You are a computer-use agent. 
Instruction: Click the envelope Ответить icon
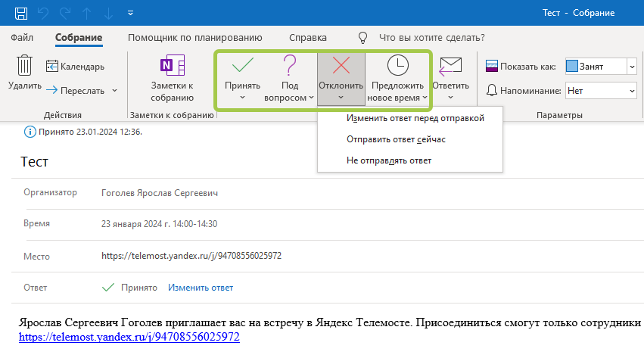450,66
